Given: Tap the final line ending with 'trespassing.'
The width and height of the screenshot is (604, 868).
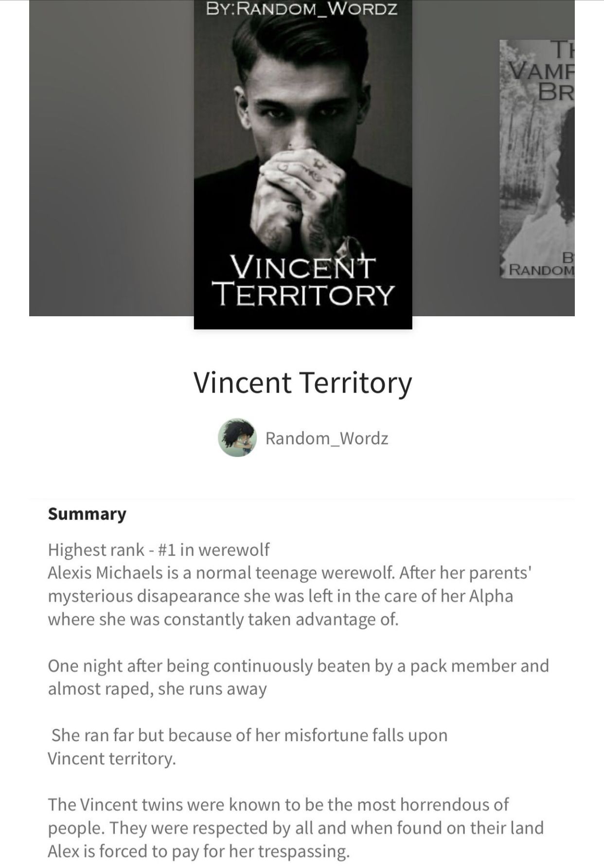Looking at the screenshot, I should (198, 851).
